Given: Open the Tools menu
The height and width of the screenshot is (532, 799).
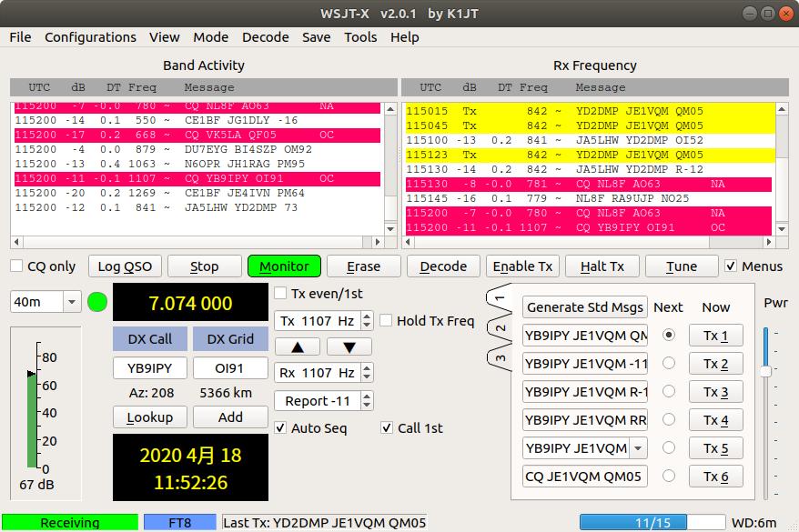Looking at the screenshot, I should [360, 37].
